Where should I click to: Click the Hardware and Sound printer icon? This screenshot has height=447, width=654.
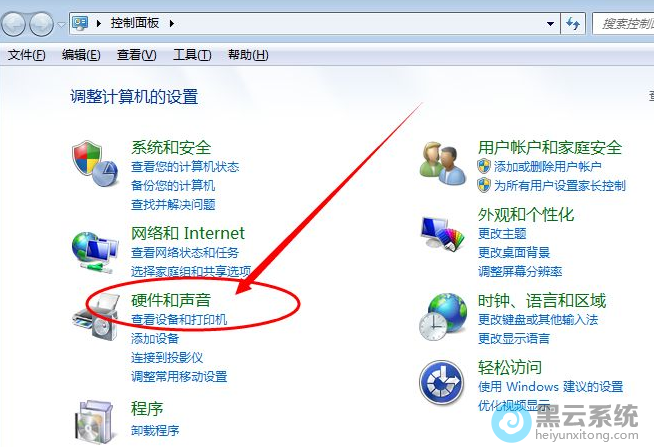click(x=95, y=317)
